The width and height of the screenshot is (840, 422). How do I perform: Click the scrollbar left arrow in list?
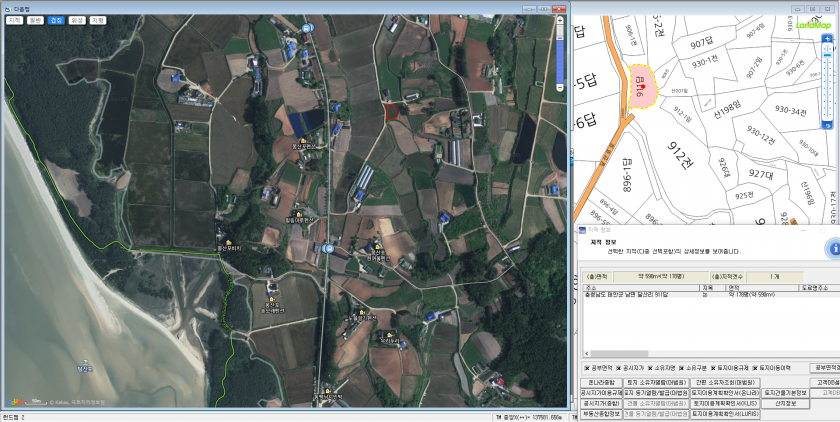tap(587, 353)
